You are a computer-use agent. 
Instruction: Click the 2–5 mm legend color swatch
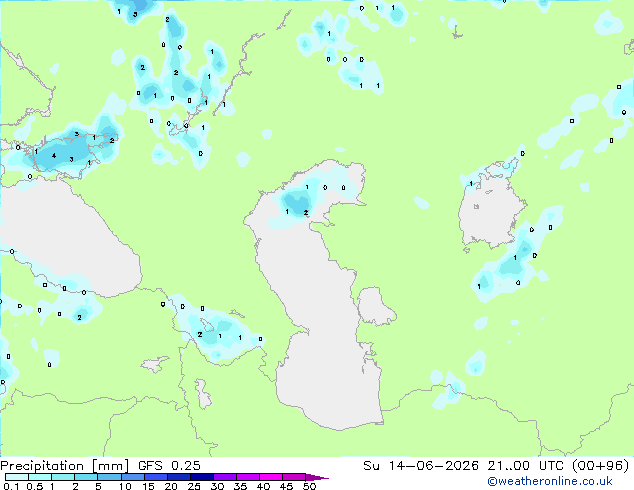(86, 477)
